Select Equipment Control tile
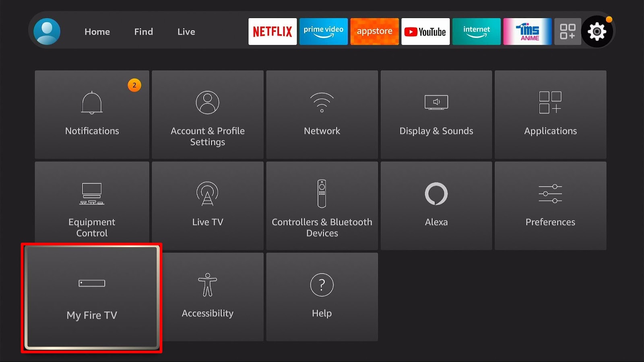 pos(92,206)
